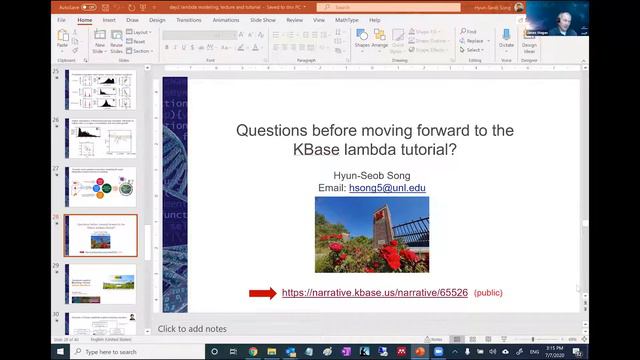Open the hsong5@unl.edu email link
This screenshot has width=640, height=360.
pyautogui.click(x=387, y=188)
